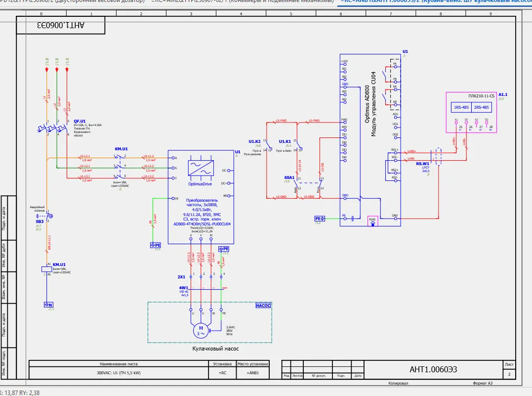Select the SB3 emergency stop button symbol
The image size is (532, 396).
(x=46, y=216)
